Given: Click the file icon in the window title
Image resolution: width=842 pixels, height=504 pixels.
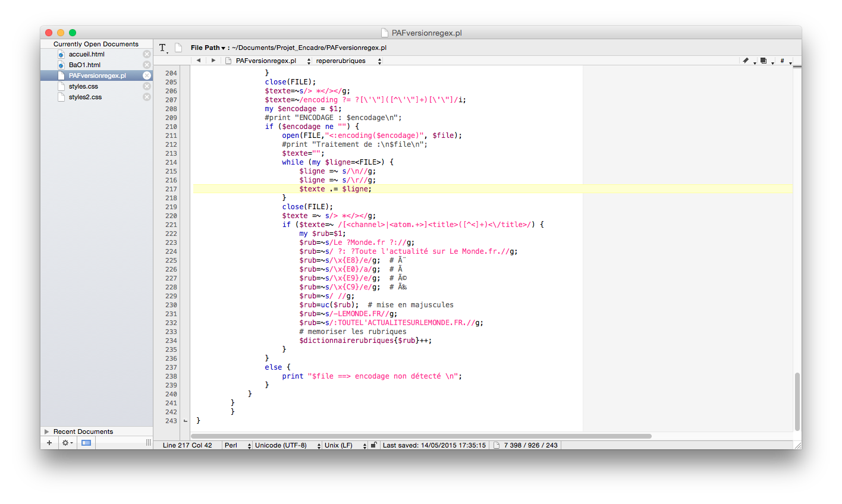Looking at the screenshot, I should point(385,33).
